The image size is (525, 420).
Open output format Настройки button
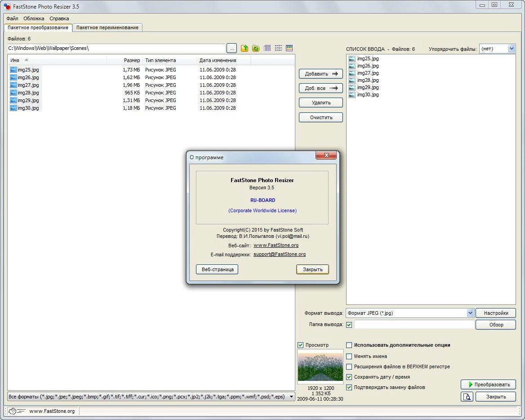point(496,313)
